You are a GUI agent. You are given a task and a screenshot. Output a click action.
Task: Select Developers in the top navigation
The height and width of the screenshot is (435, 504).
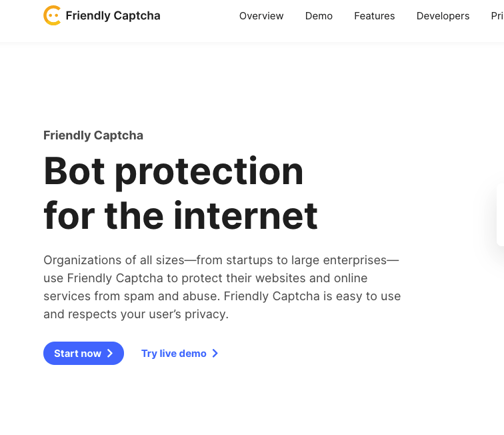pos(443,16)
